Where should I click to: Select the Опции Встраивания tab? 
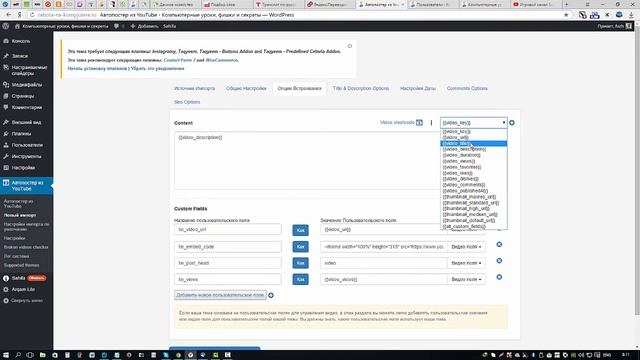coord(300,89)
